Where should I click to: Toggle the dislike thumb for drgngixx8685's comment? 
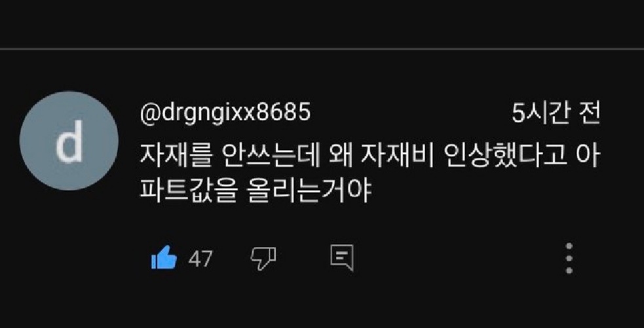[263, 259]
